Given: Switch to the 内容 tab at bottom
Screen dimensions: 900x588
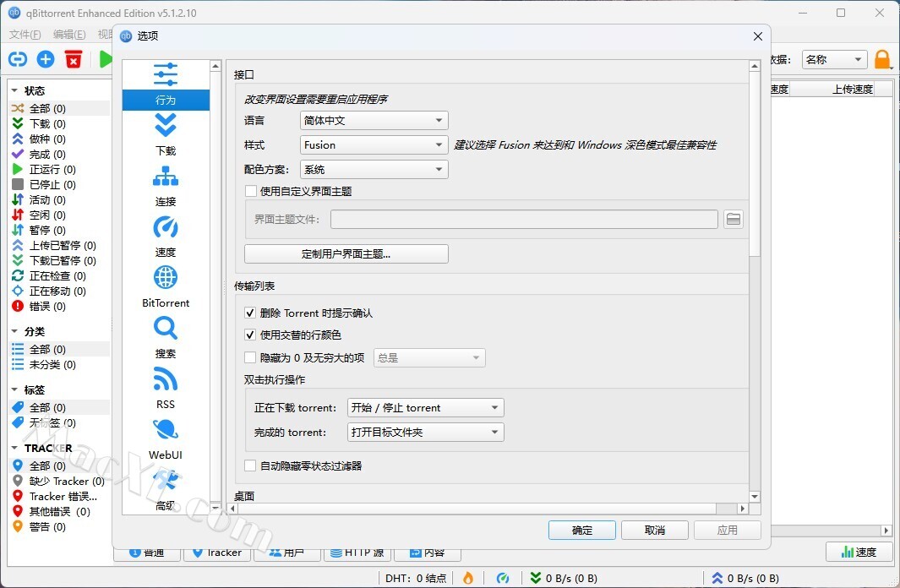Looking at the screenshot, I should (x=427, y=553).
